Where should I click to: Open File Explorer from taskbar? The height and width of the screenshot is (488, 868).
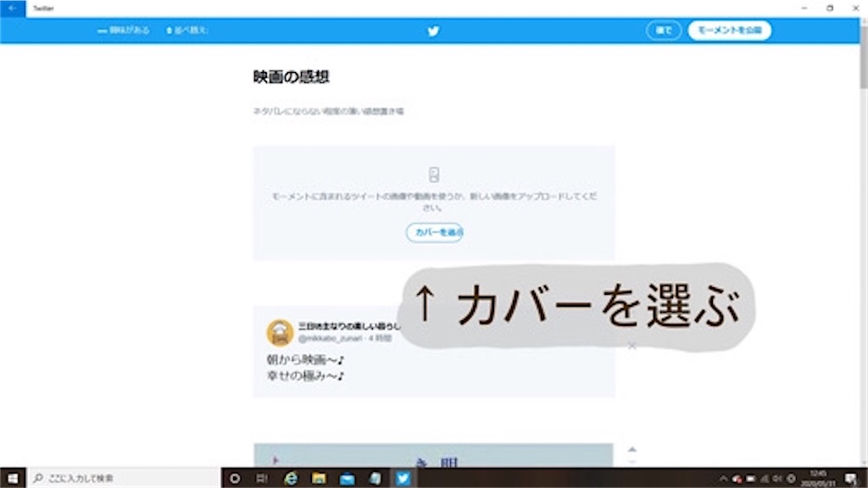point(319,478)
